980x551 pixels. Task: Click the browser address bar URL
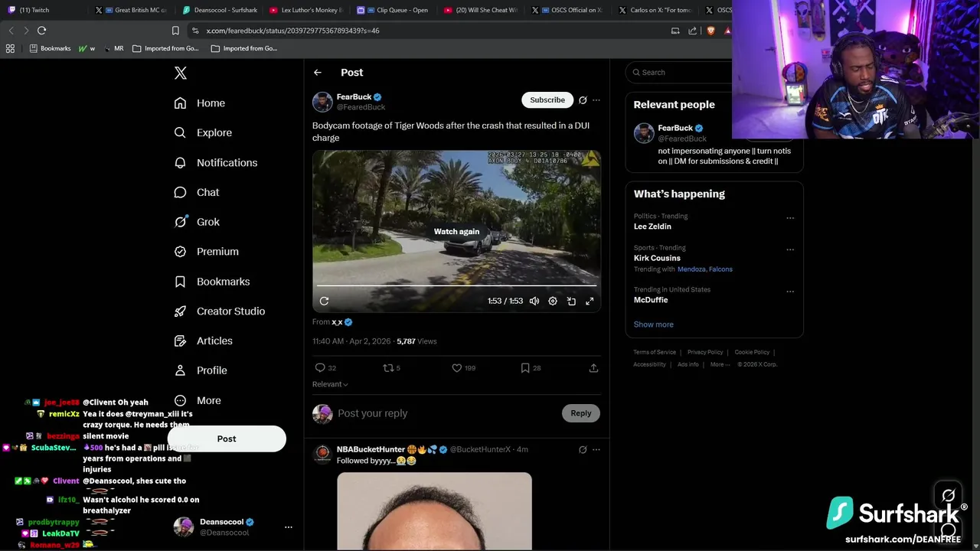click(x=292, y=31)
